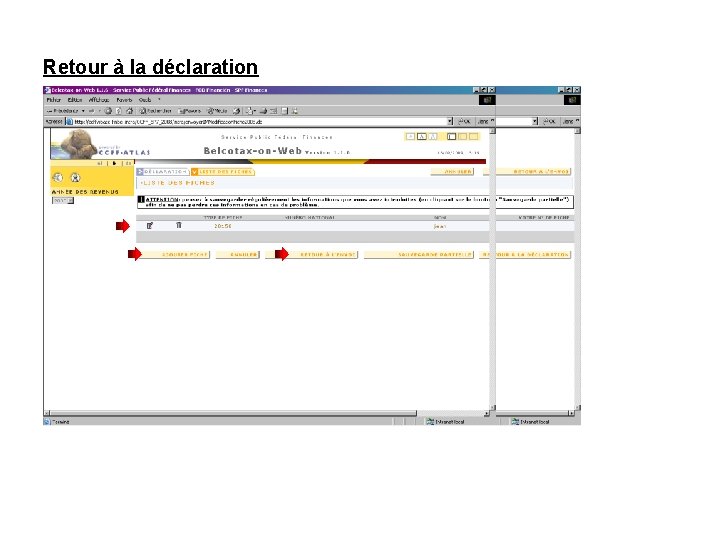The width and height of the screenshot is (720, 540).
Task: Click the Refresh page toolbar icon
Action: pos(119,111)
